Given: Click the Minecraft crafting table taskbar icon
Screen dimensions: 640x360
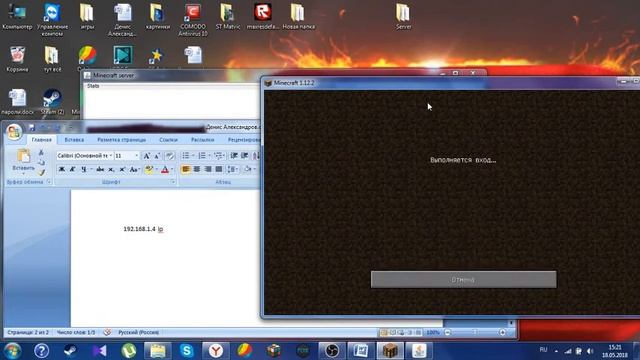Looking at the screenshot, I should pos(390,351).
